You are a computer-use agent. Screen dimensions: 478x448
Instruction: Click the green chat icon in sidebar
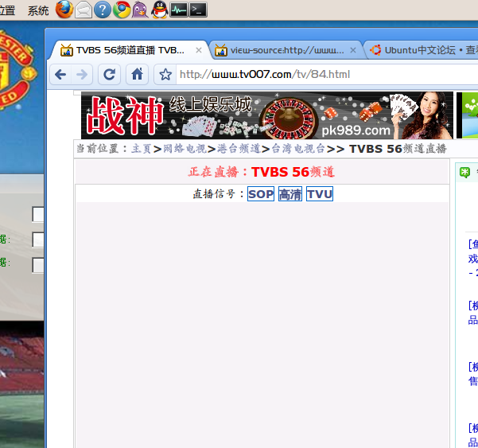(x=464, y=173)
